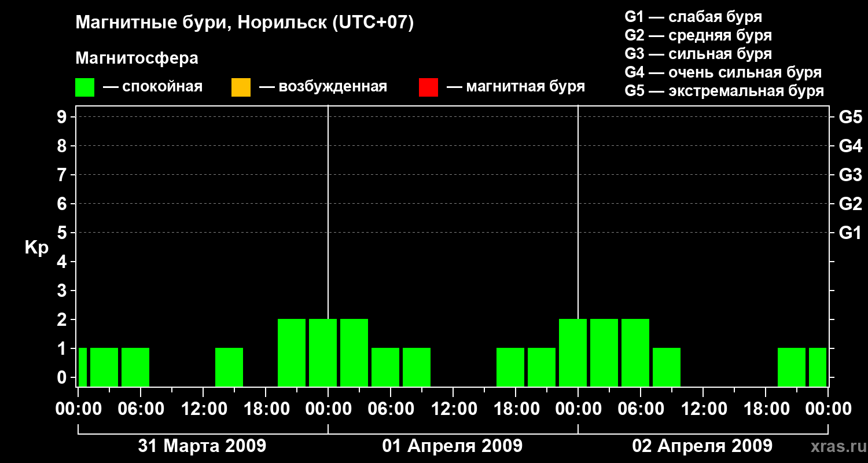Click the Kp 1 bar at 16:00 on 01 Апреля
Screen dimensions: 868x463
(x=510, y=367)
